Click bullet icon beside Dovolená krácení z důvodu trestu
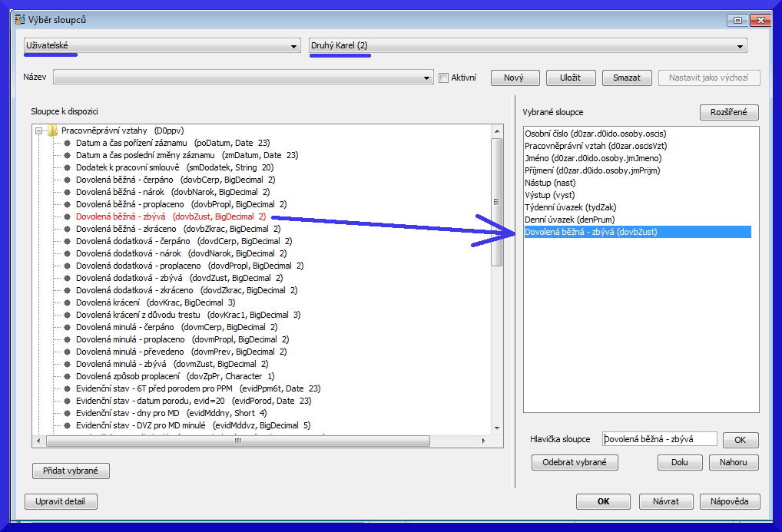 coord(67,315)
